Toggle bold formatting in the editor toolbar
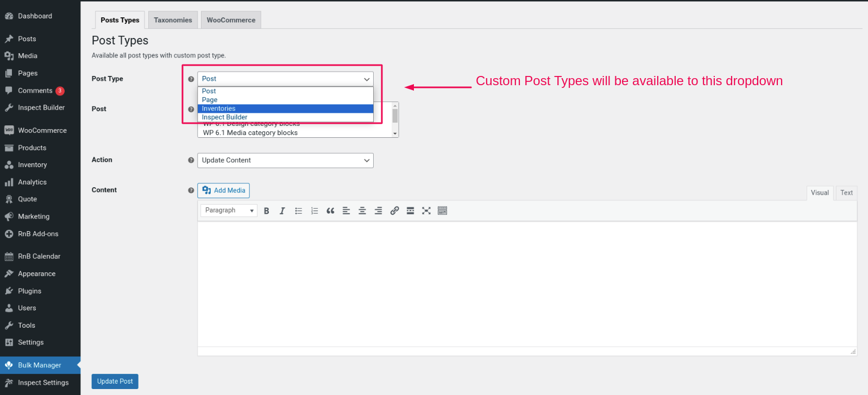 coord(266,211)
